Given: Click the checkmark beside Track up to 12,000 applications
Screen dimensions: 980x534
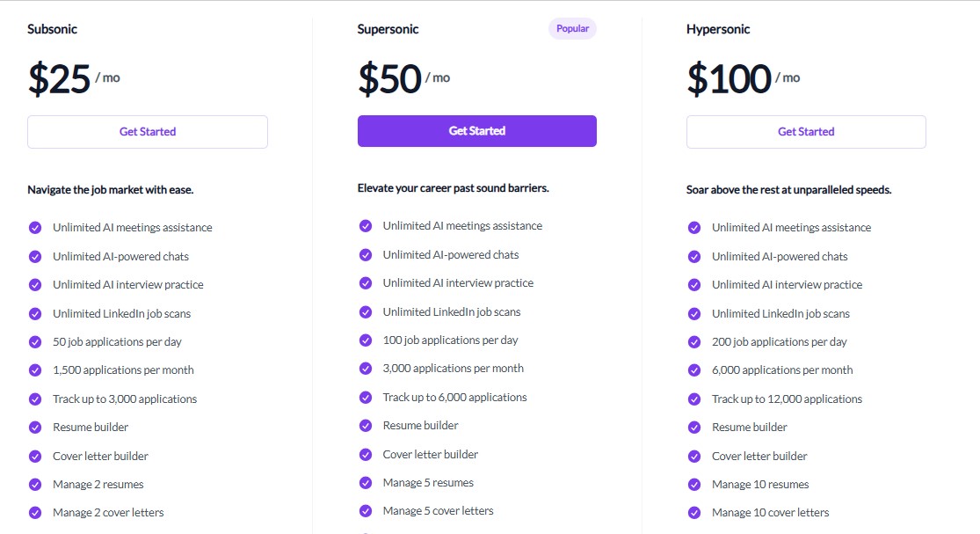Looking at the screenshot, I should 695,399.
